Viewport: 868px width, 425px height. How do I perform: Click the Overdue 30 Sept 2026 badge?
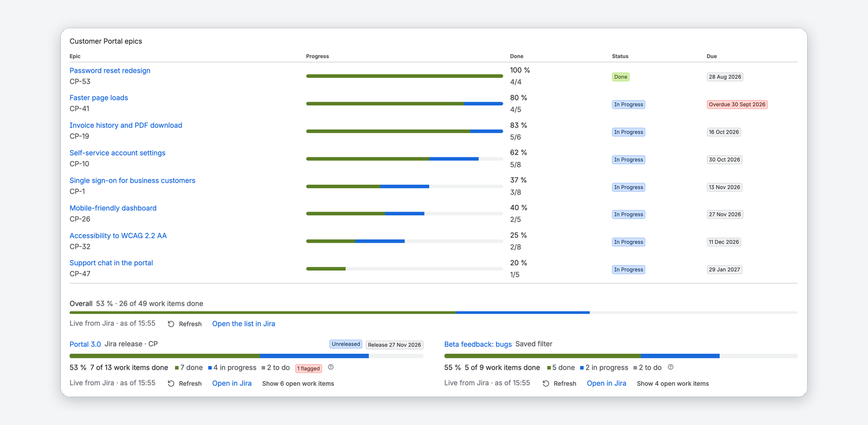[x=737, y=104]
